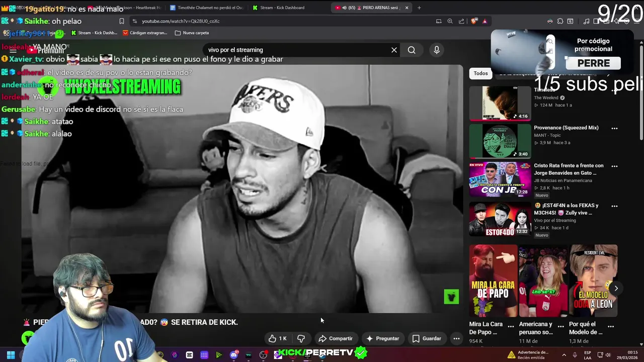Screen dimensions: 644x362
Task: Click the taskbar microphone tray icon
Action: (575, 355)
